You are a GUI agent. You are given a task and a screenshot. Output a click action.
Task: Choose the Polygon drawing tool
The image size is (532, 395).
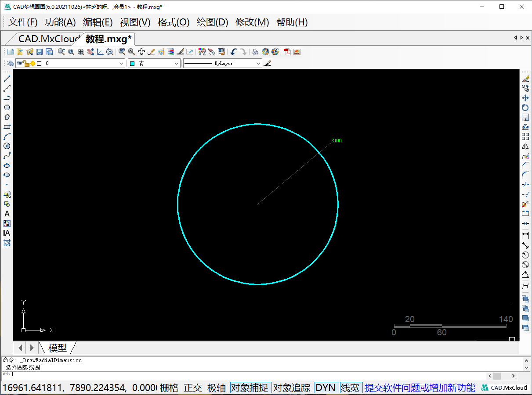click(7, 108)
